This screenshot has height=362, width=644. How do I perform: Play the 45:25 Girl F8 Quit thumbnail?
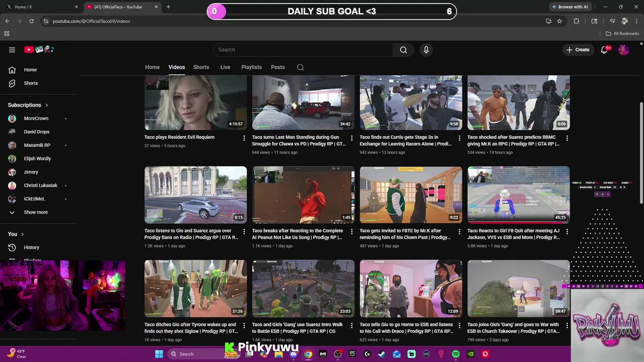pos(519,195)
